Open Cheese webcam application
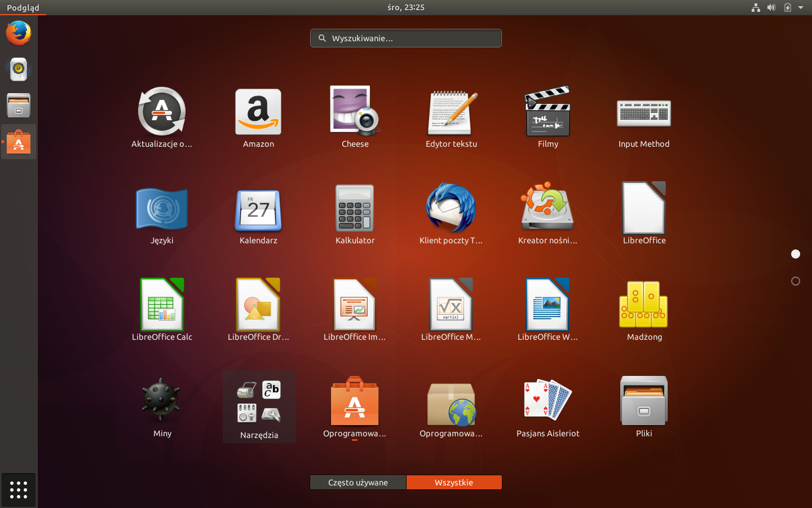 (x=355, y=117)
